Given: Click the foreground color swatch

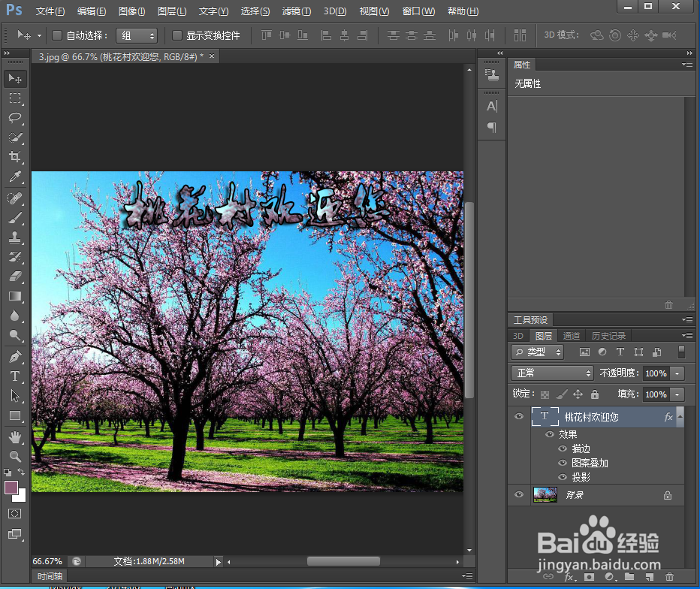Looking at the screenshot, I should point(11,487).
